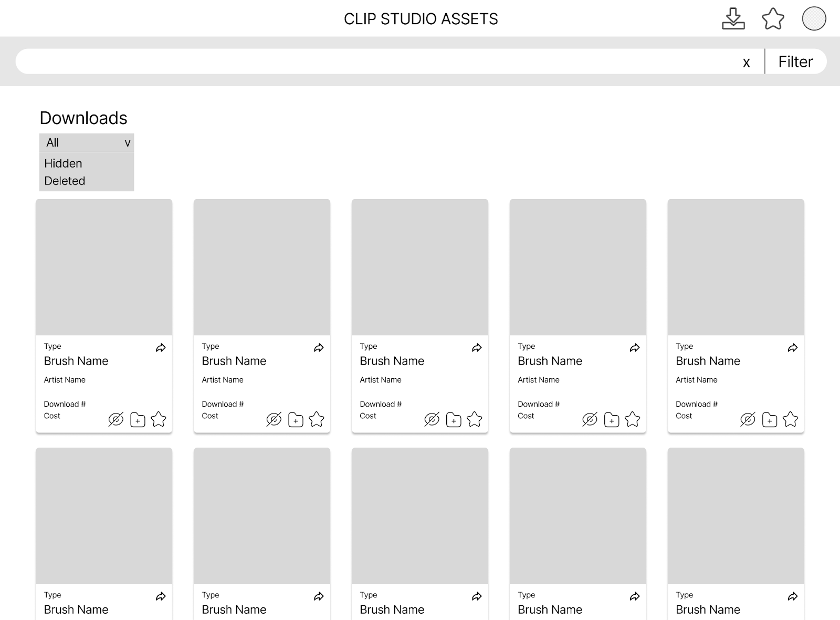Add second top-row card to a folder
840x620 pixels.
[x=296, y=420]
